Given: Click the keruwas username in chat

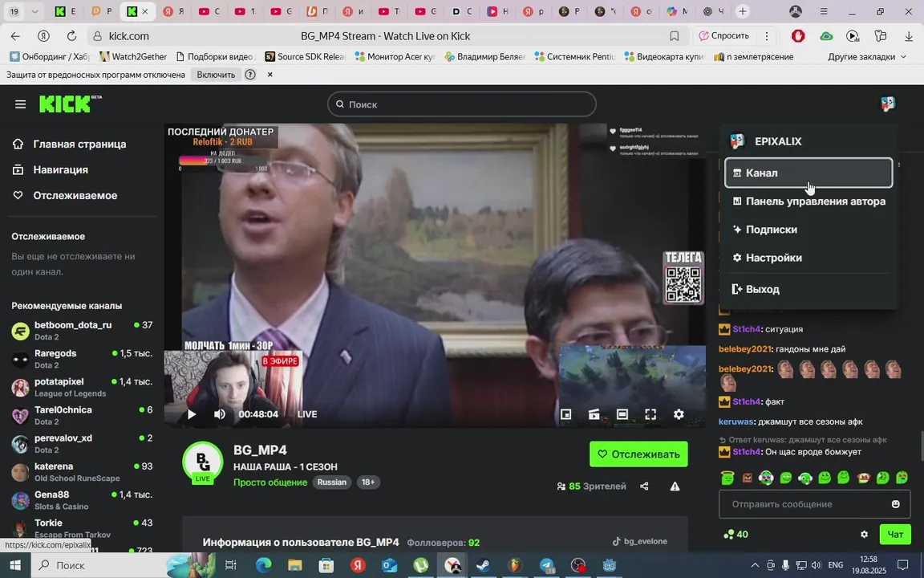Looking at the screenshot, I should [x=736, y=421].
